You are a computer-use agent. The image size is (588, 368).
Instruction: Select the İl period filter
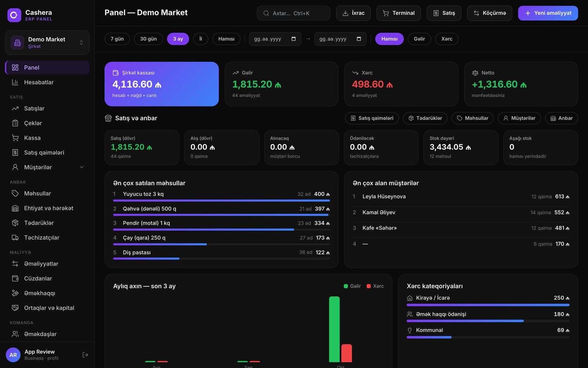coord(201,39)
